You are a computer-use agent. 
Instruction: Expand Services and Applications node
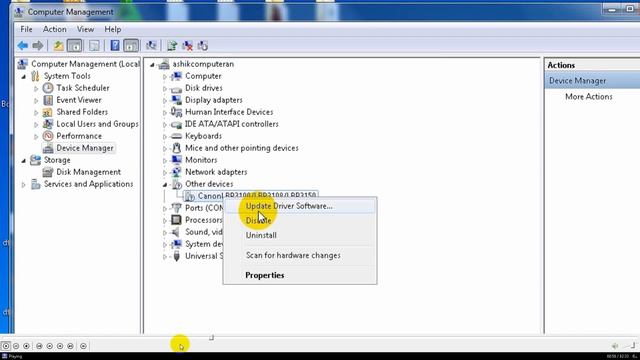[x=24, y=184]
